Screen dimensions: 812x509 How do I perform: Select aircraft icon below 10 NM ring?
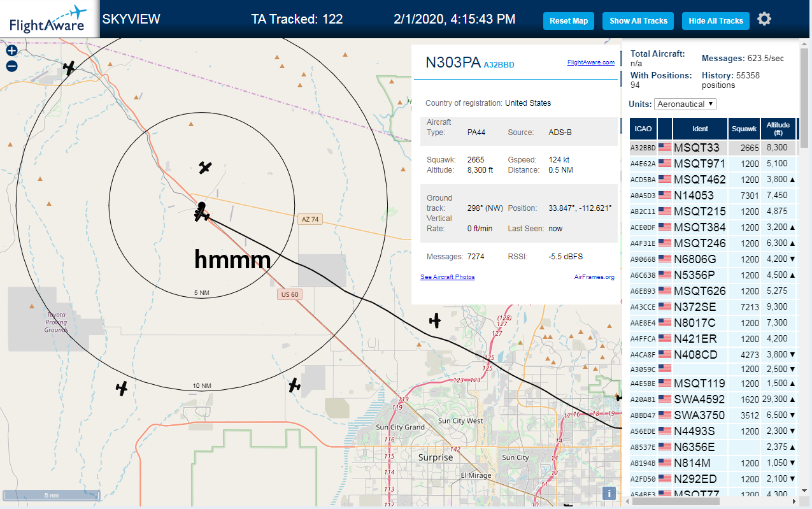(294, 385)
